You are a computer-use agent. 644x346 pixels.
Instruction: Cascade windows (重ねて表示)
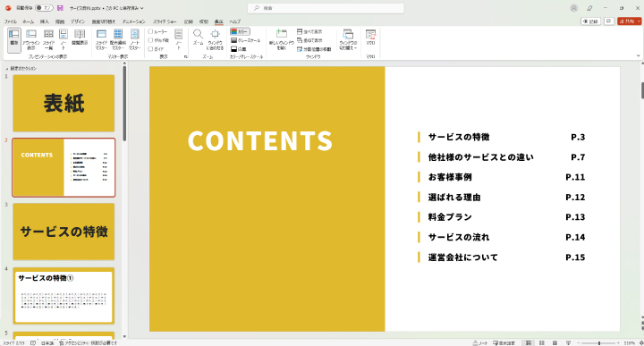(309, 40)
